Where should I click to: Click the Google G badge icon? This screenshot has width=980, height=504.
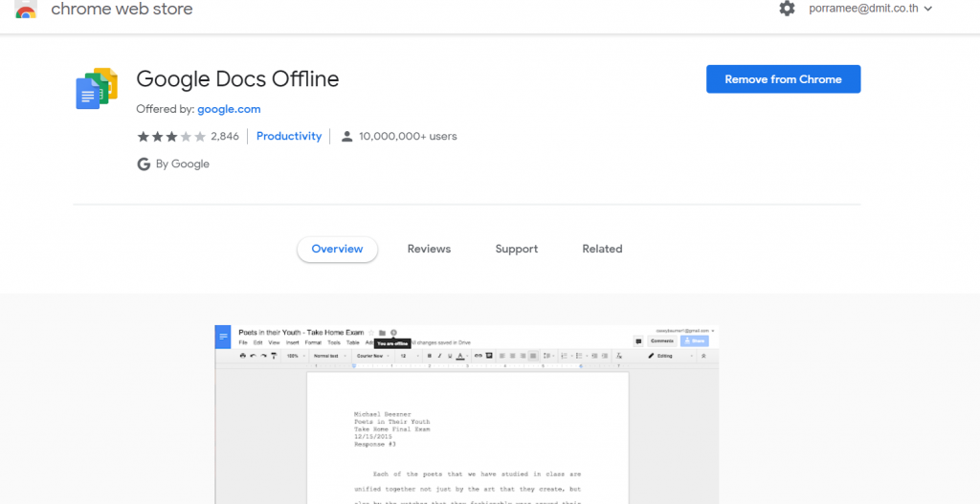coord(144,164)
